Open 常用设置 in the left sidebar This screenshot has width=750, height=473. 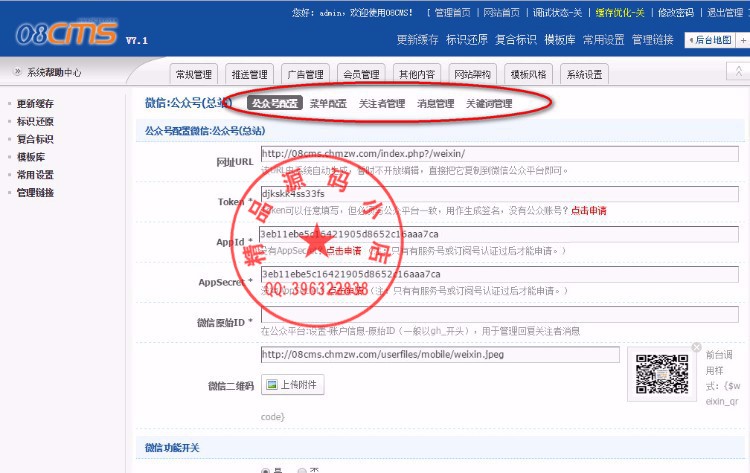35,175
